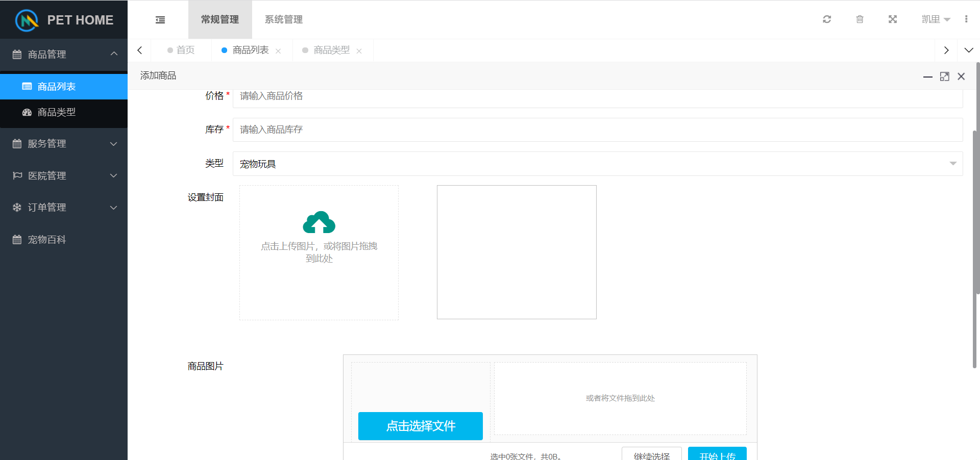Open 商品类型 in the sidebar
This screenshot has height=460, width=980.
pos(64,112)
